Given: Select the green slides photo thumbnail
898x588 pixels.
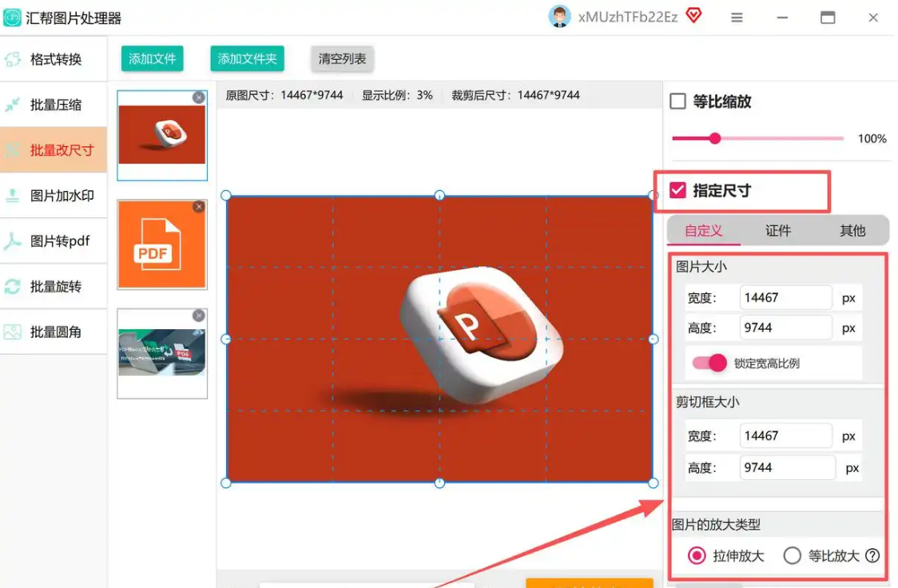Looking at the screenshot, I should 162,353.
